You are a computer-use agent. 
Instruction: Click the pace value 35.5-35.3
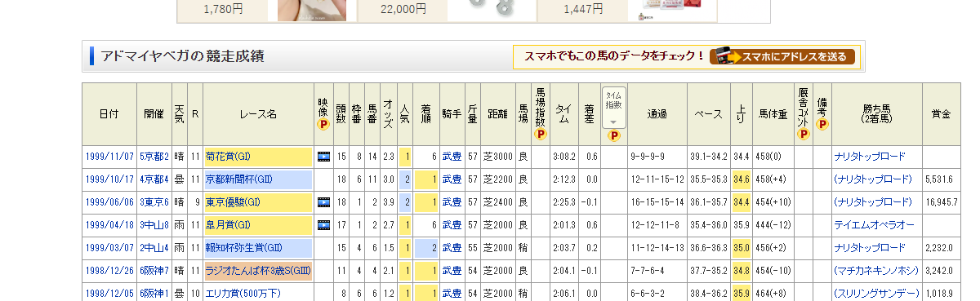pyautogui.click(x=708, y=179)
